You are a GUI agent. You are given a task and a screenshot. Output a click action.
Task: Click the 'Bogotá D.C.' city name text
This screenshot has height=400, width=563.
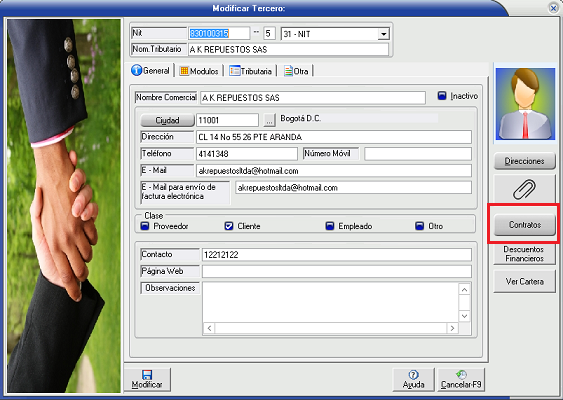coord(301,118)
